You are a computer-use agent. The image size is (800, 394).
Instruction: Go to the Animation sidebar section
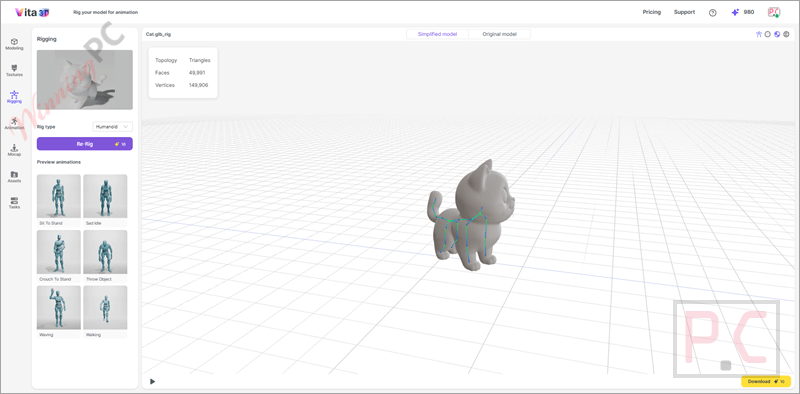[x=14, y=124]
